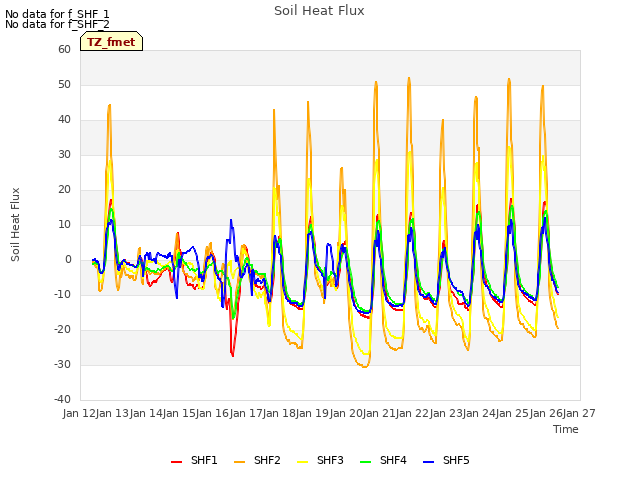
Task: Click the 50 y-axis tick label
Action: (x=64, y=84)
